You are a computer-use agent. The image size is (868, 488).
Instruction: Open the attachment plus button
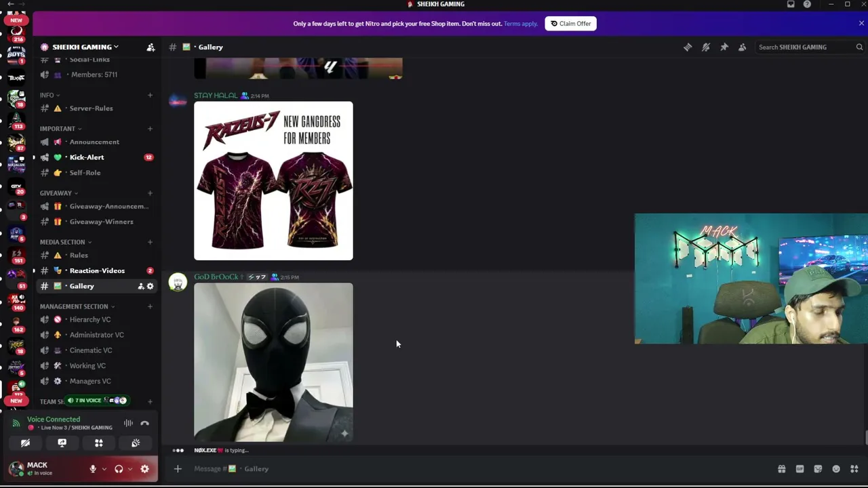178,469
